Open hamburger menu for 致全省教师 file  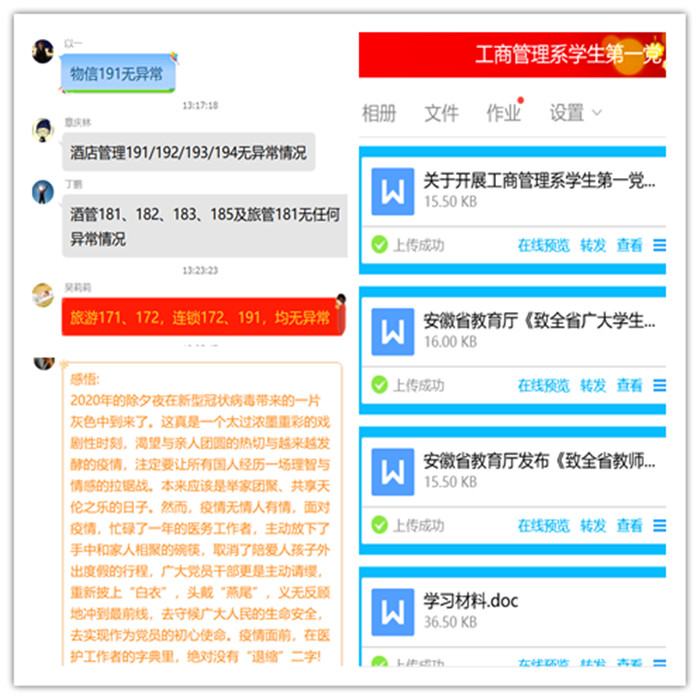659,525
